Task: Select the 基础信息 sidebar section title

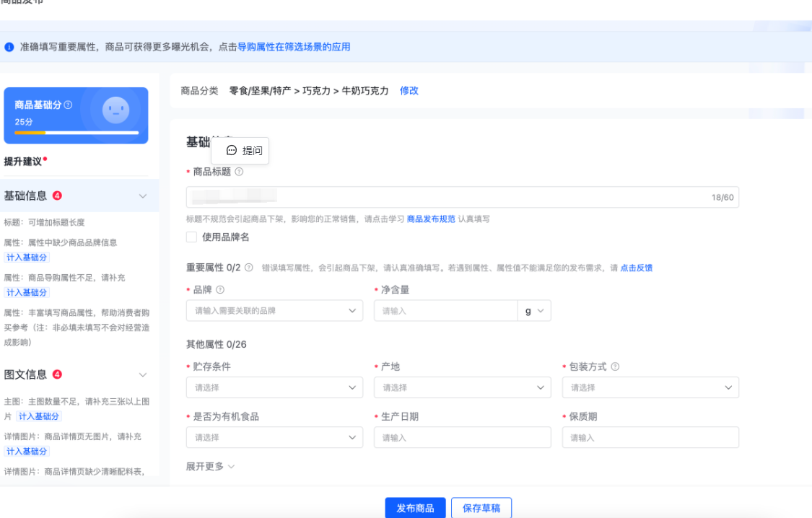Action: click(25, 196)
